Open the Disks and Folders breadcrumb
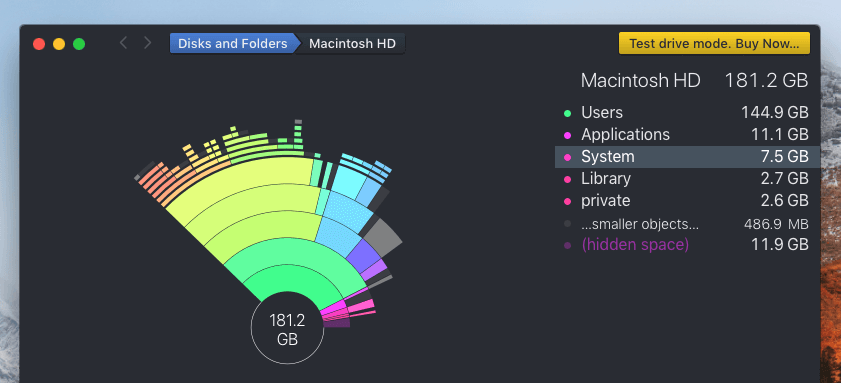 [232, 43]
